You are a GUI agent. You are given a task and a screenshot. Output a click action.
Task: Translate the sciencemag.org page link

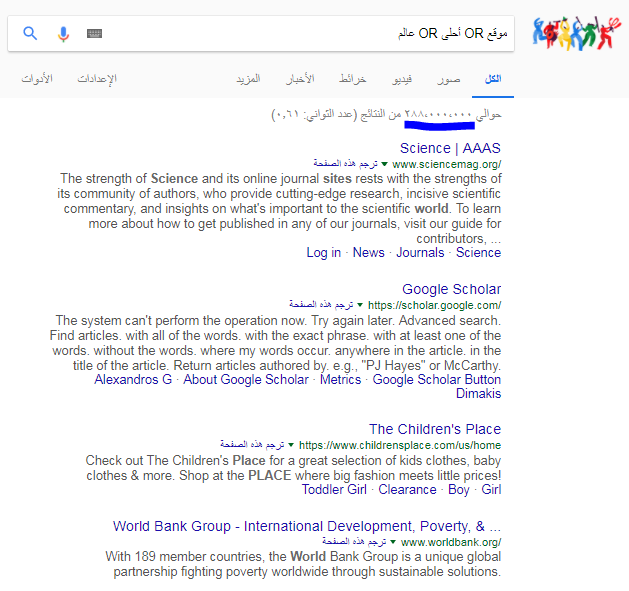tap(345, 163)
